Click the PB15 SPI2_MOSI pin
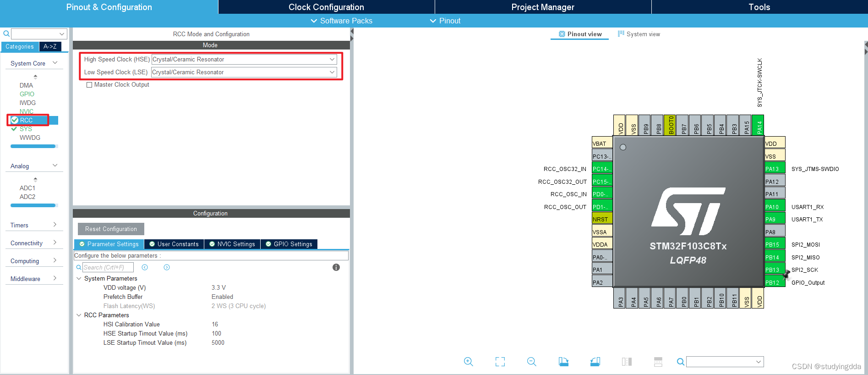This screenshot has height=375, width=868. 775,244
